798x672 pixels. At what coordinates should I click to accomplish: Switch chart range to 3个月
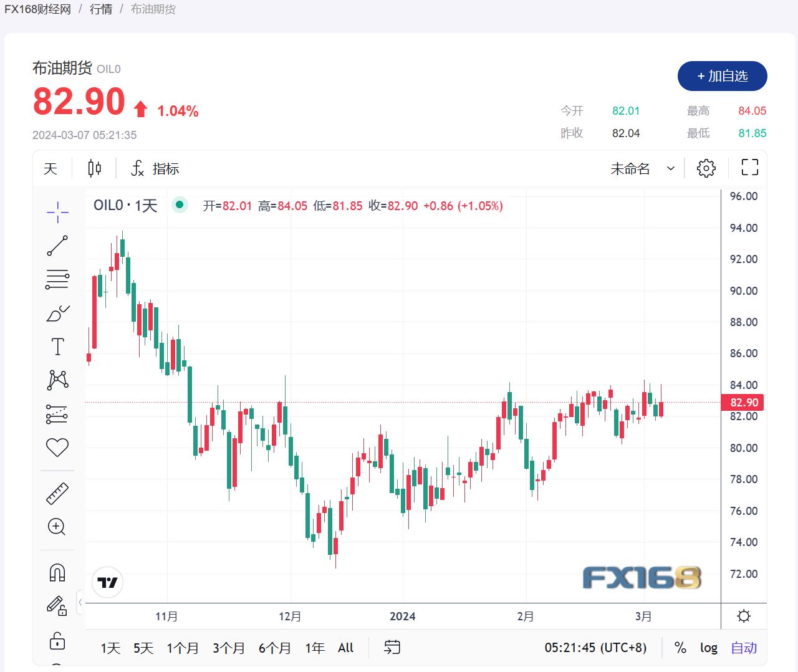coord(228,648)
